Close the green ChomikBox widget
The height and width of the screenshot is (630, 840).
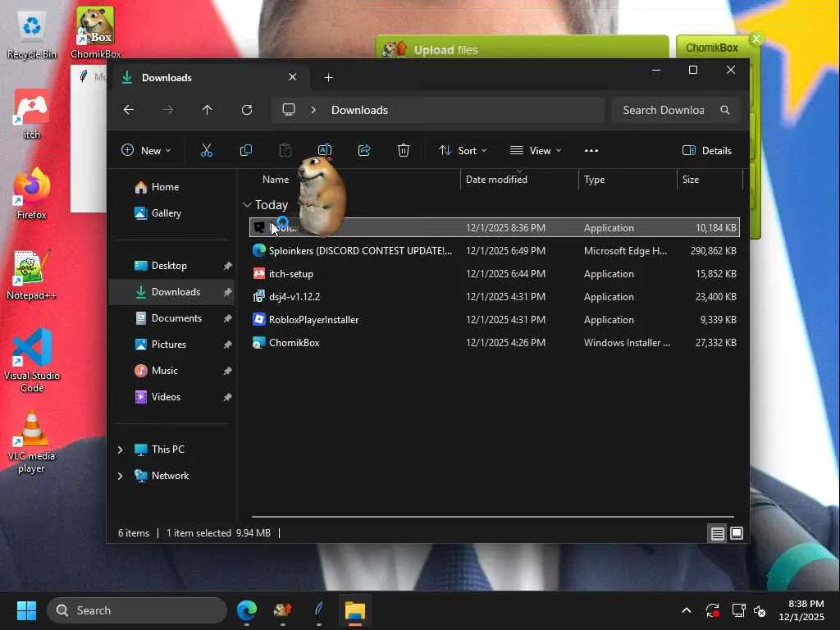pos(756,39)
